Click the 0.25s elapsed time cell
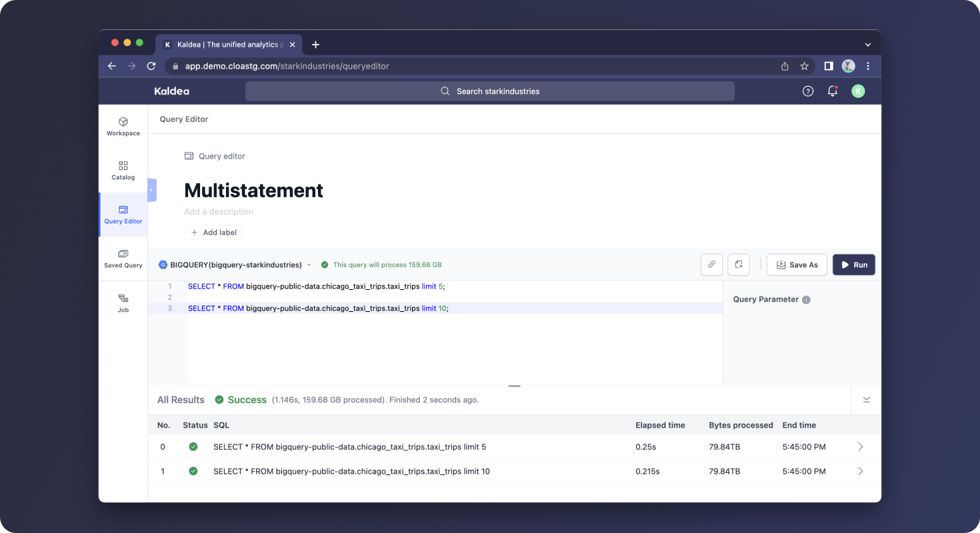 (645, 447)
